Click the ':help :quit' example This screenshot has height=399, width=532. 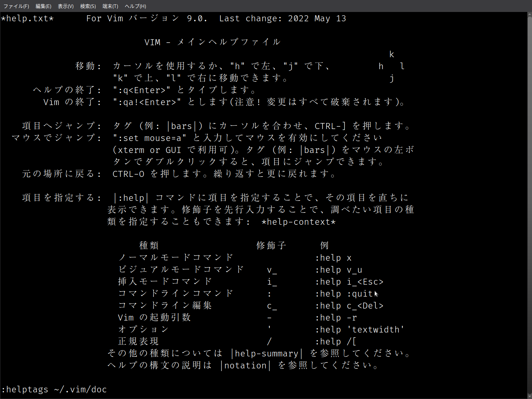pyautogui.click(x=344, y=294)
